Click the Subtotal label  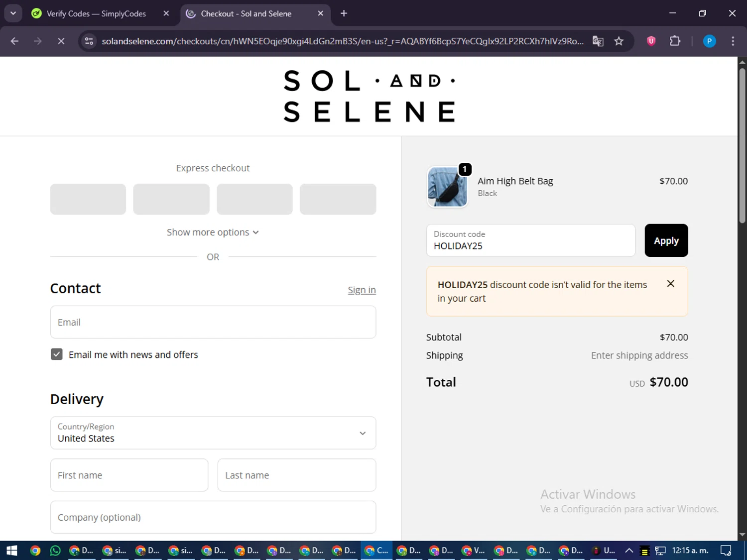pyautogui.click(x=444, y=337)
